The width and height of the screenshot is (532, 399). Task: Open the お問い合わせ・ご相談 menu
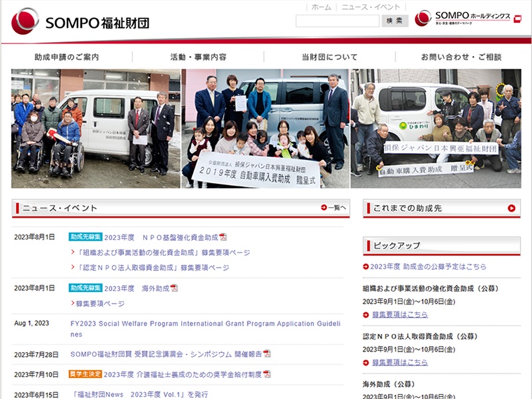click(x=462, y=57)
